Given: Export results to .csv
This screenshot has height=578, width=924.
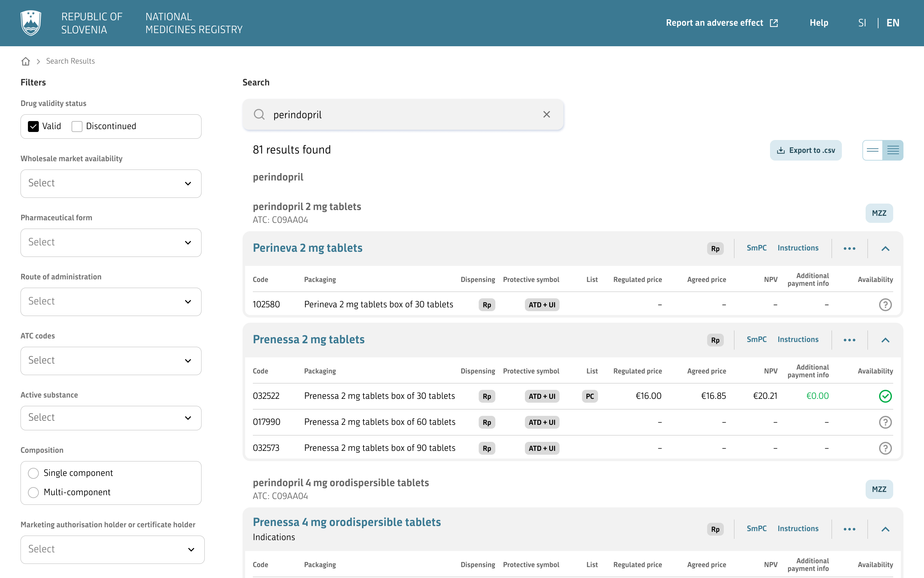Looking at the screenshot, I should tap(806, 150).
